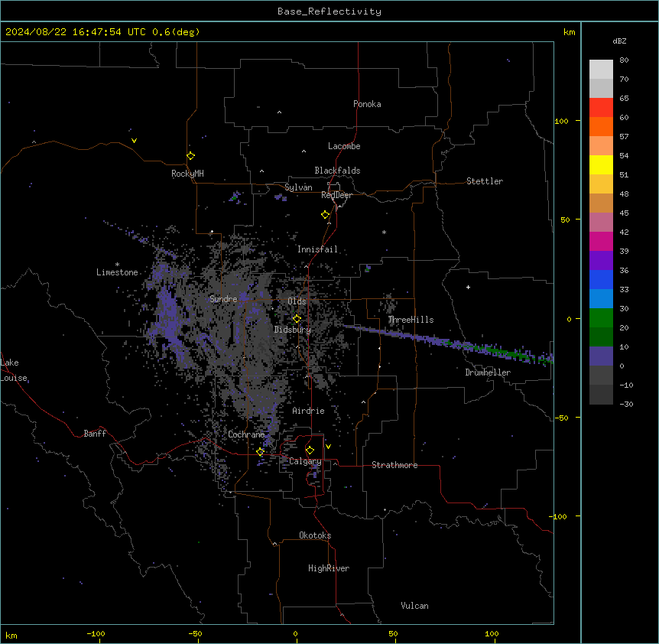Select the orange swatch between 60 and 57 dBZ

pos(601,126)
